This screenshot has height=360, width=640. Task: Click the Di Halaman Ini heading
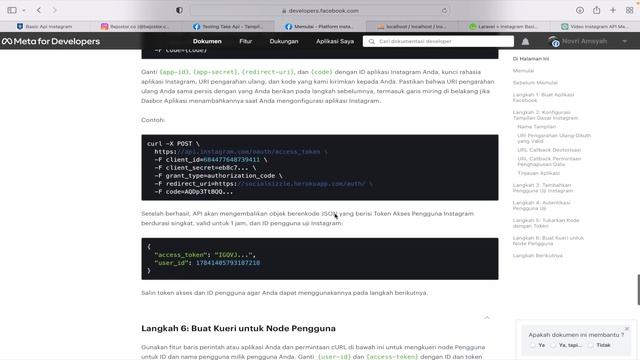(x=531, y=59)
